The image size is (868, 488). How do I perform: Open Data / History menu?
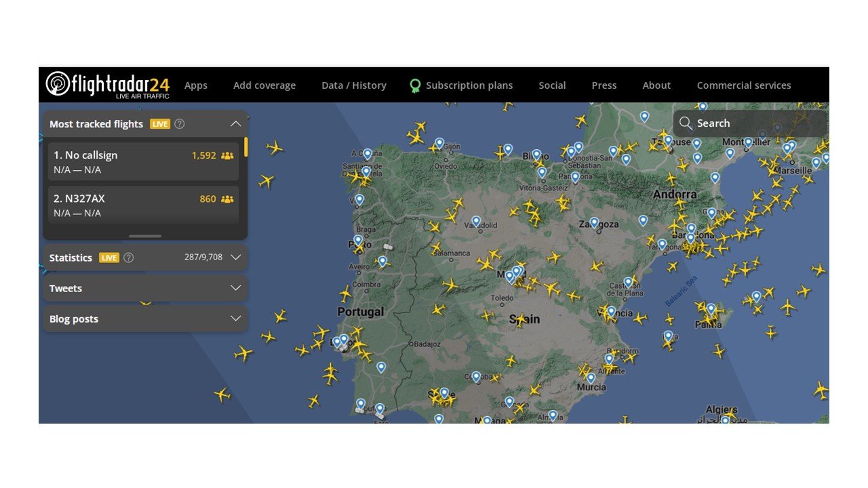(354, 85)
